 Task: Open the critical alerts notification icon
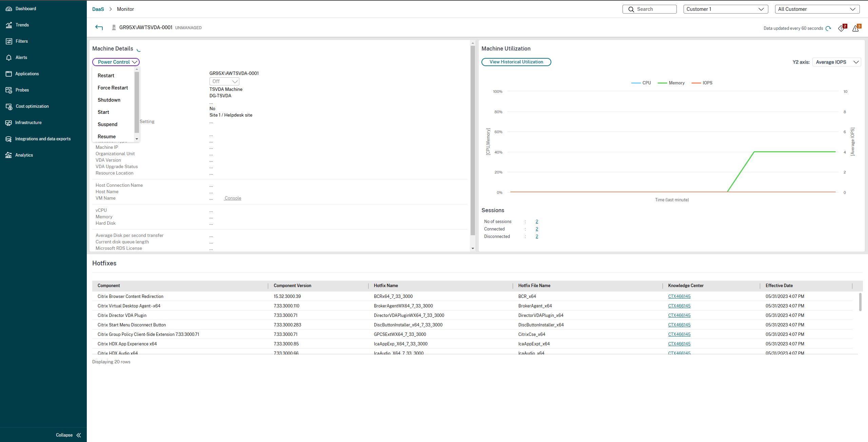click(x=842, y=28)
